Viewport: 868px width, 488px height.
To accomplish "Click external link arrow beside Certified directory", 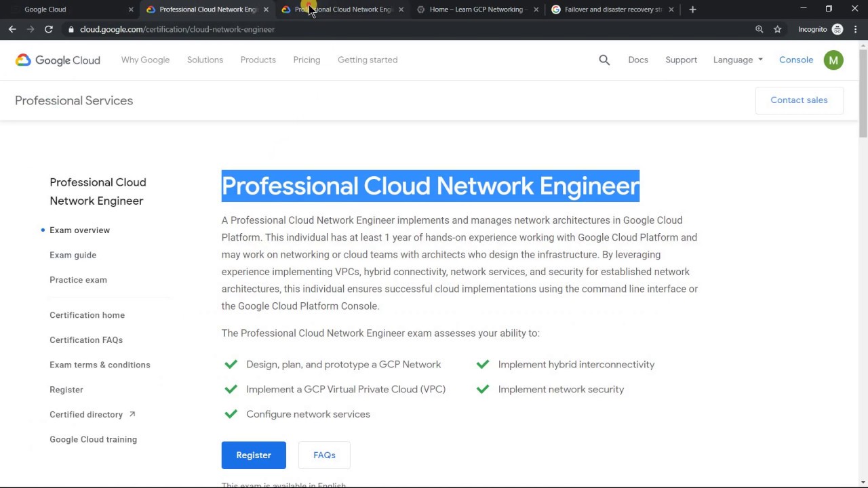I will coord(132,414).
